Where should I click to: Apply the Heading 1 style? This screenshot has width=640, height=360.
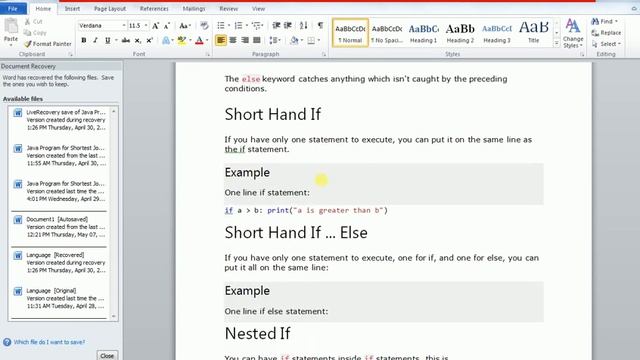pos(424,33)
